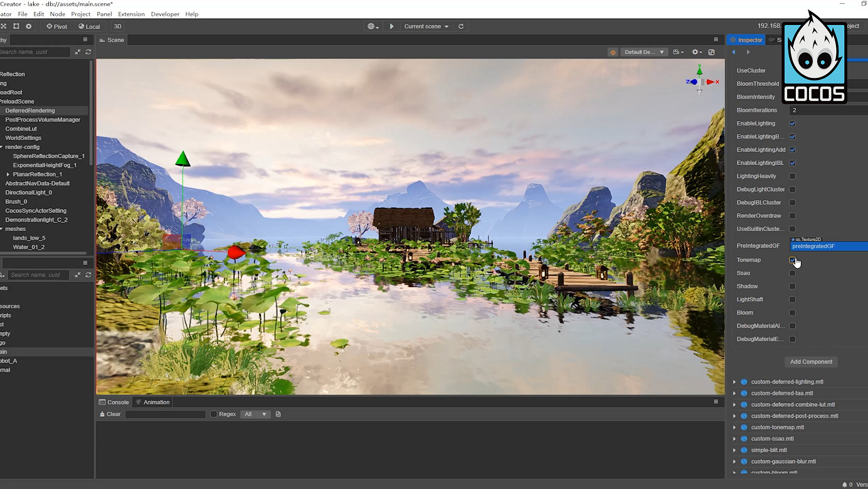Viewport: 868px width, 489px height.
Task: Disable the EnableLighting checkbox
Action: click(792, 124)
